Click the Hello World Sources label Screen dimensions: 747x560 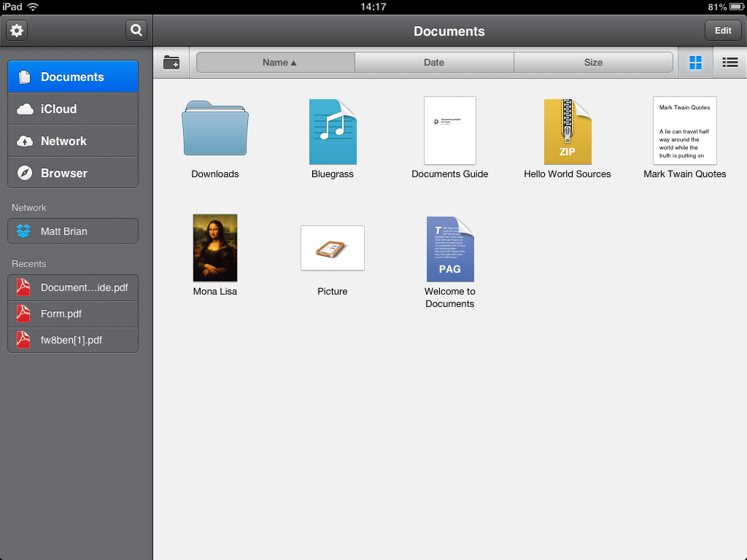click(568, 174)
